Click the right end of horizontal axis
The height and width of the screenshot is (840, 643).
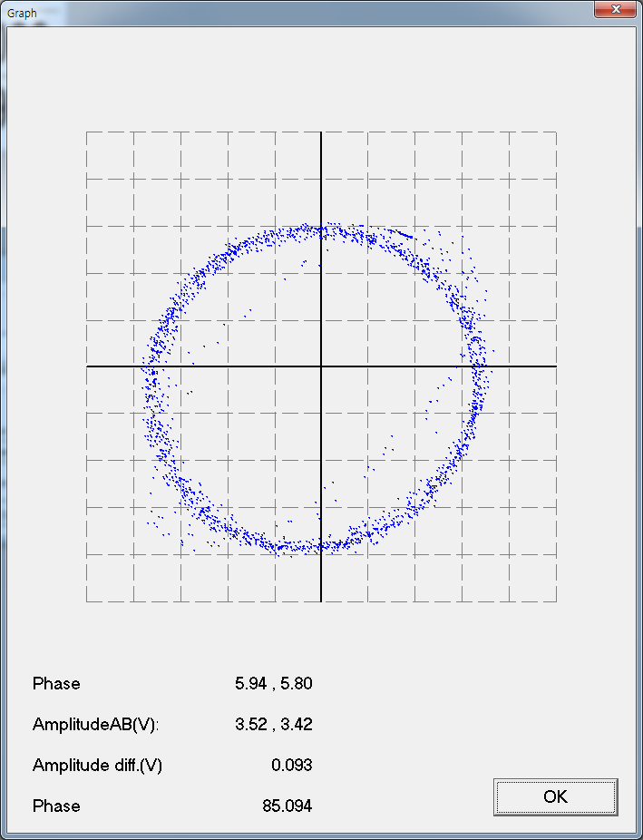[x=554, y=366]
